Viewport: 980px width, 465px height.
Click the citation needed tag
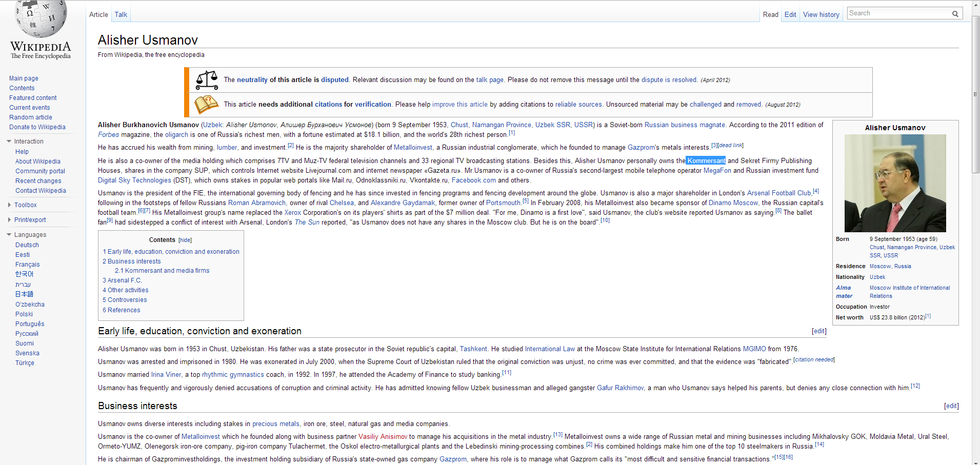click(x=814, y=360)
